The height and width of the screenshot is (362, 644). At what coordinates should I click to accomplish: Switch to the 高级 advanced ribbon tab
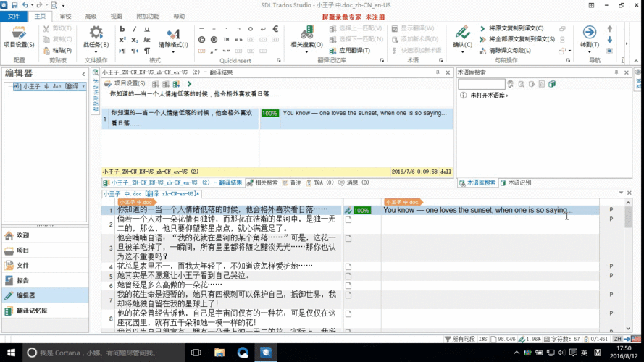(x=91, y=17)
